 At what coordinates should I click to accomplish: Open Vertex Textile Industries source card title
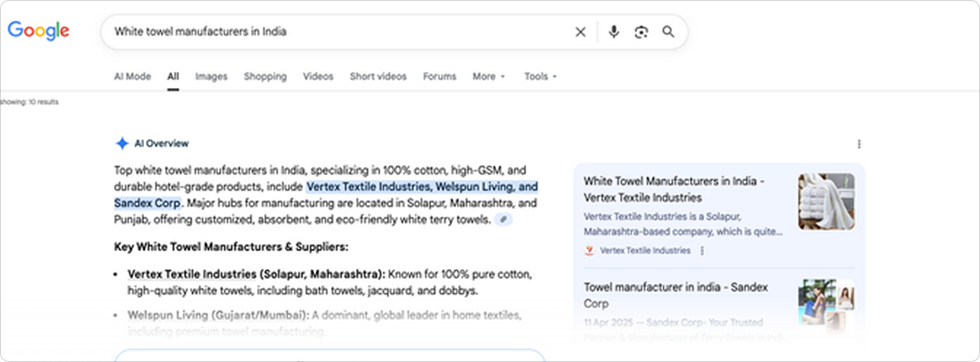coord(674,189)
